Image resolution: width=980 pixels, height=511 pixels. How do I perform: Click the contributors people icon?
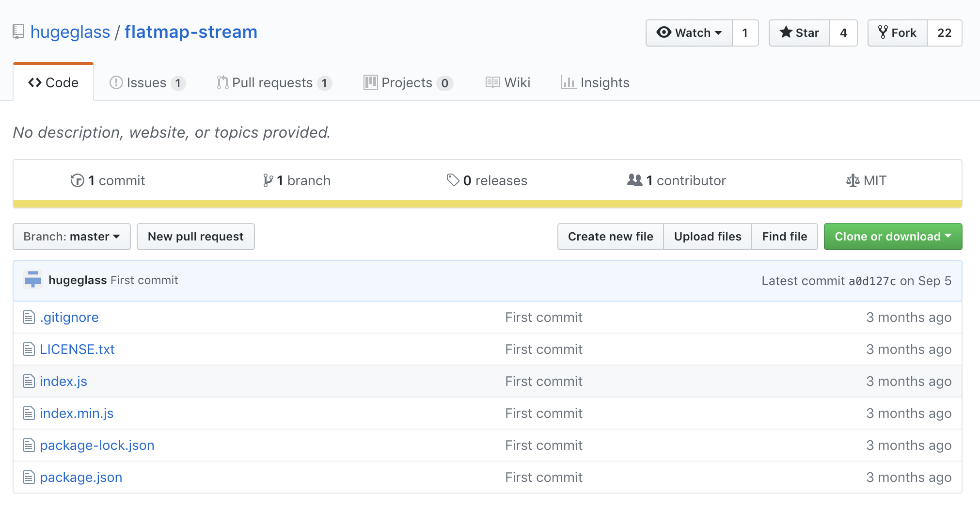pyautogui.click(x=634, y=180)
